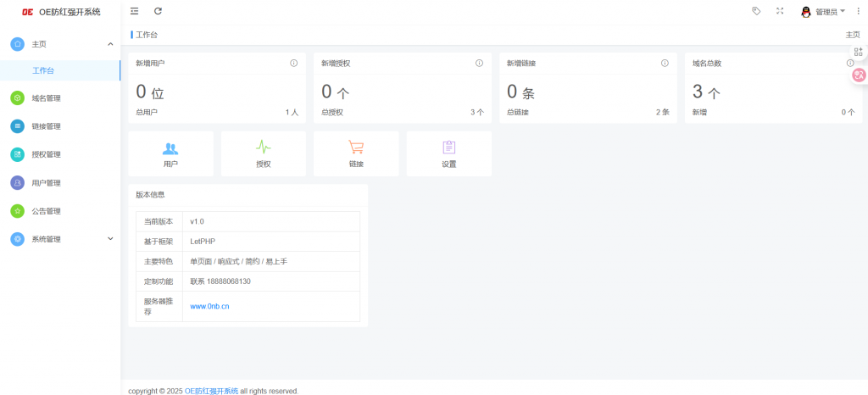Click OE防红强开系统 link in footer

[x=211, y=391]
